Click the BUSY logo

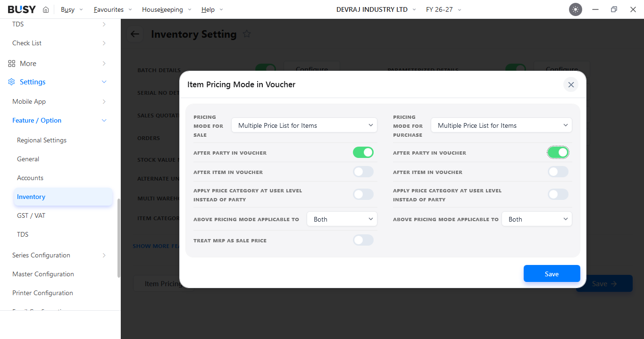[22, 9]
